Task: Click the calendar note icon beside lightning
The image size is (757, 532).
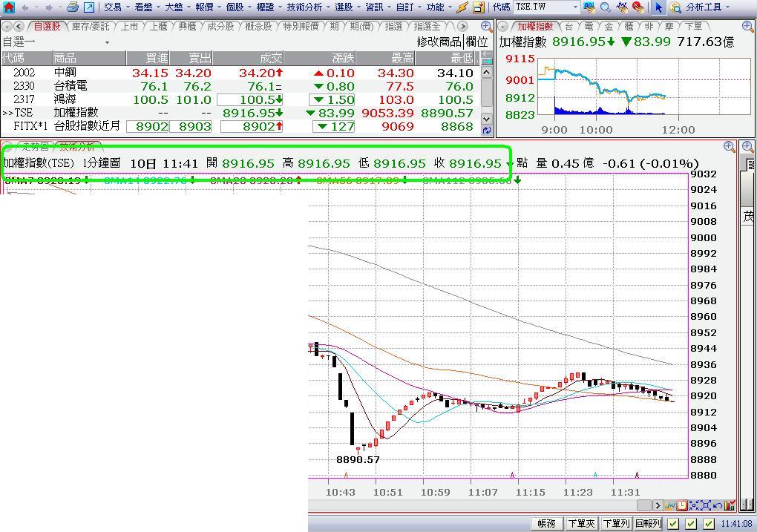Action: (x=479, y=7)
